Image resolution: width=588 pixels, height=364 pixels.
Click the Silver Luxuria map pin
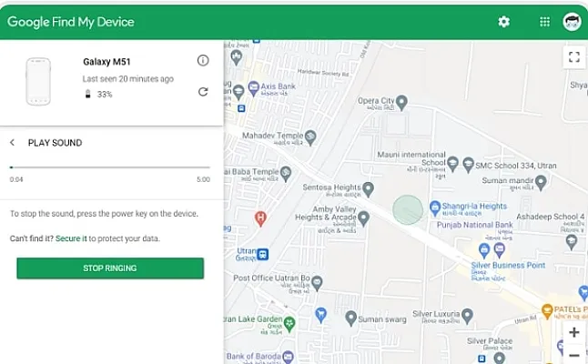point(467,316)
